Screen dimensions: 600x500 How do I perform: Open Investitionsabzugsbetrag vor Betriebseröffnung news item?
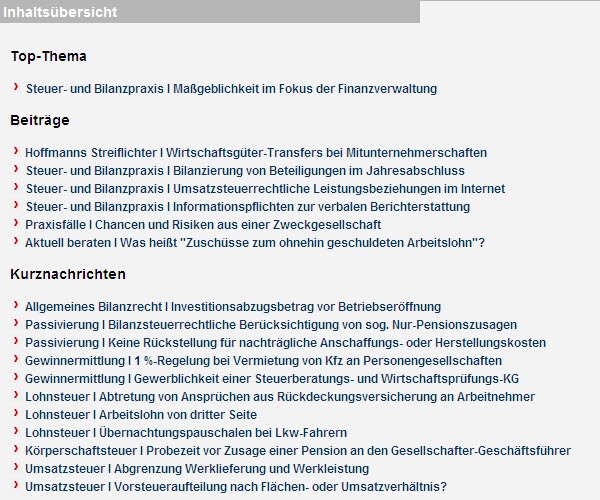point(233,307)
